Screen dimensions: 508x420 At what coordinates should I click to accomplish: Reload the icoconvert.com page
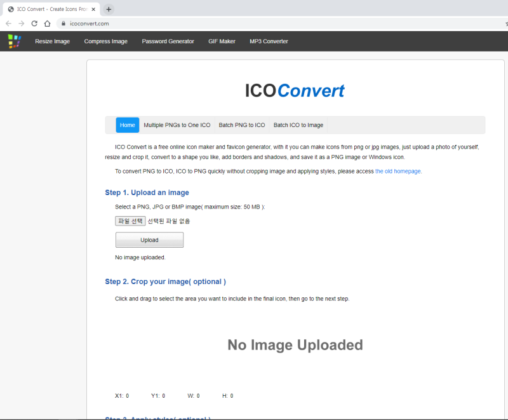(34, 24)
